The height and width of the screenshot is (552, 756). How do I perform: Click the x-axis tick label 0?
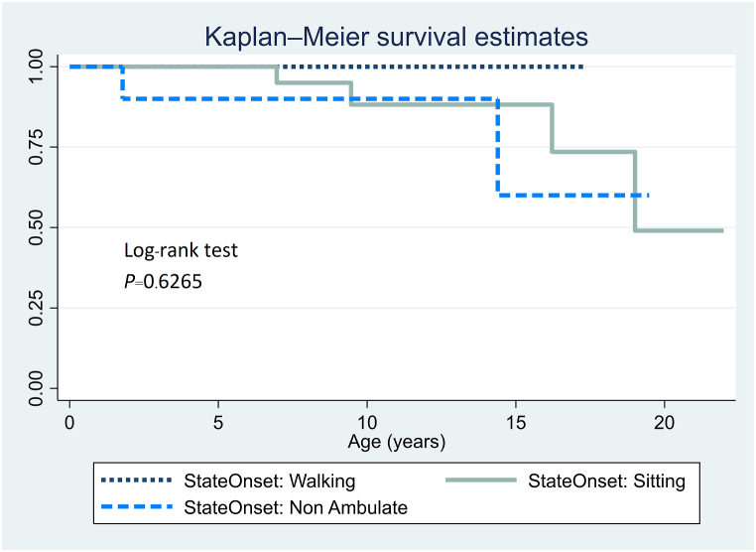coord(69,420)
